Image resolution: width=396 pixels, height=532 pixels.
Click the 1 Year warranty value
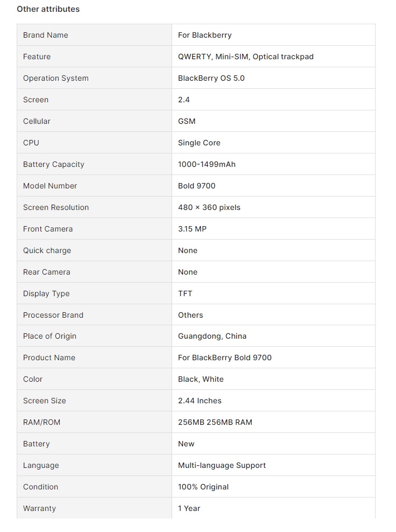pos(189,508)
